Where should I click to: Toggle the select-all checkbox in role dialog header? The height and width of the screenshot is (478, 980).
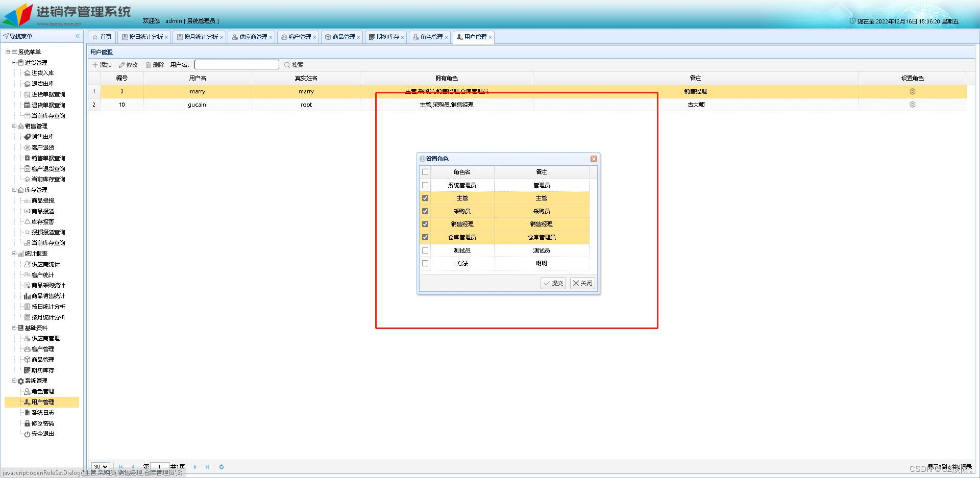point(425,172)
